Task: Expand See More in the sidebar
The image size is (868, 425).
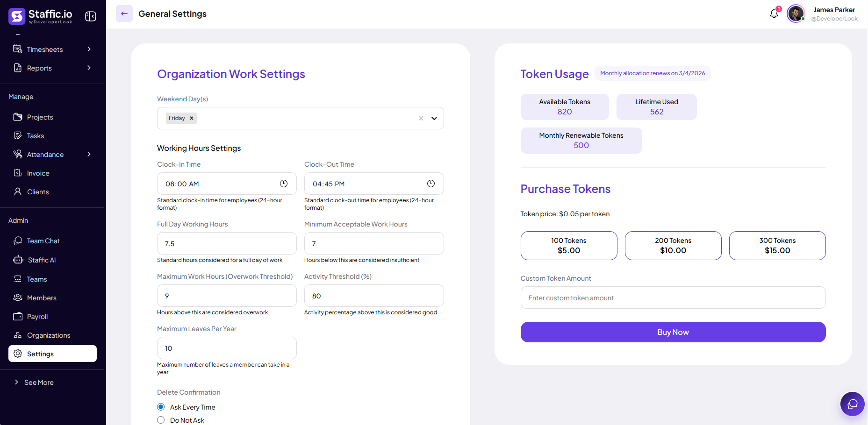Action: (34, 382)
